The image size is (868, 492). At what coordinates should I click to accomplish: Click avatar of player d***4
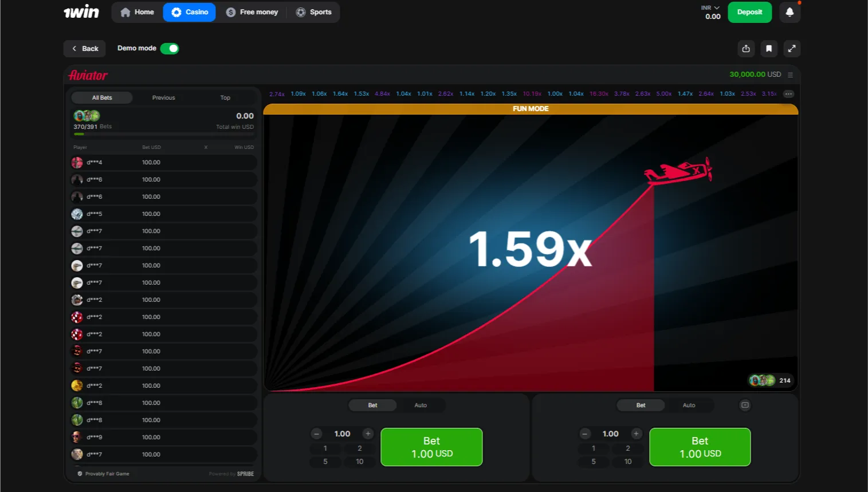[x=77, y=163]
